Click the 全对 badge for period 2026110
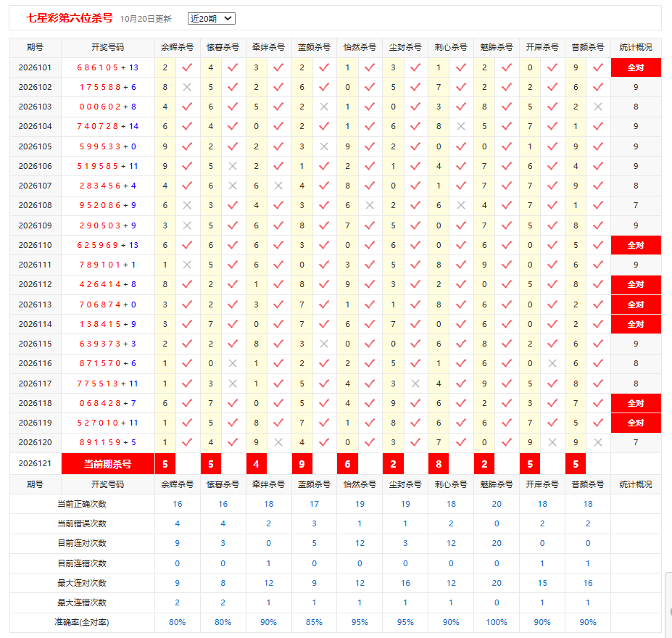The height and width of the screenshot is (638, 672). 636,245
